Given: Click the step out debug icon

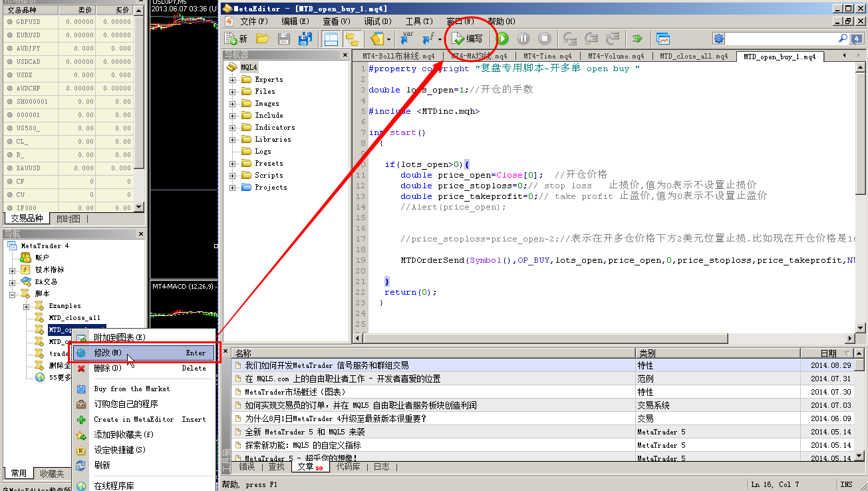Looking at the screenshot, I should [x=613, y=39].
